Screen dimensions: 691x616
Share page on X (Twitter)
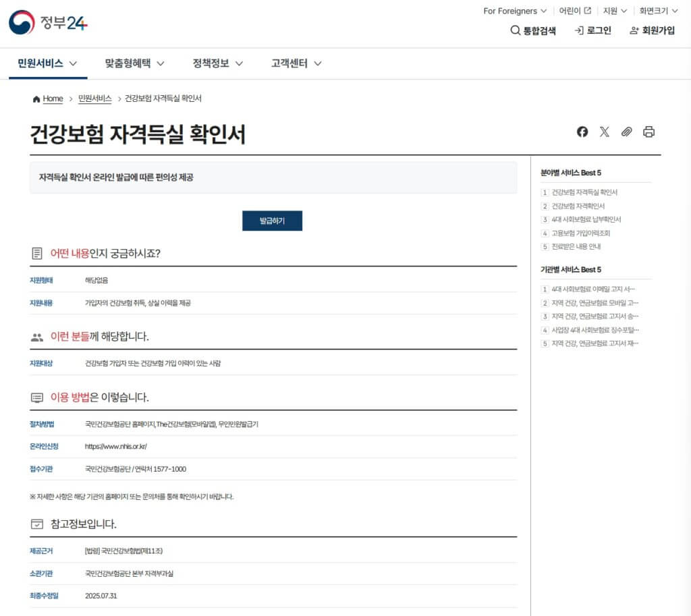click(604, 132)
